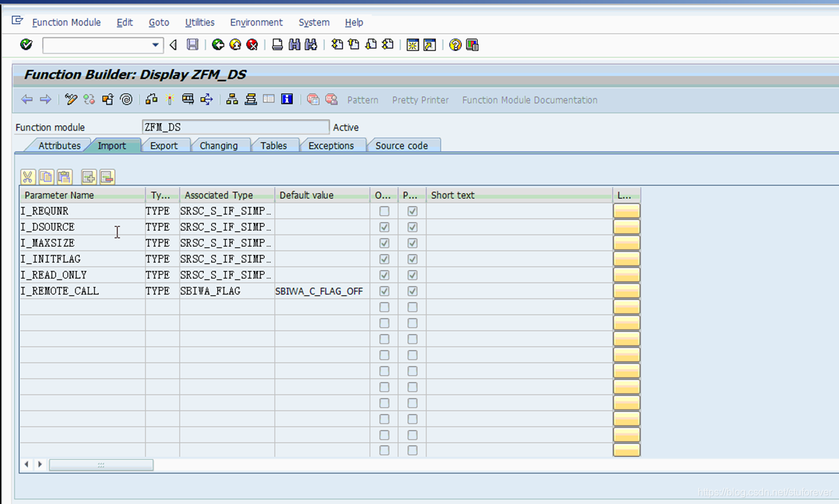Click the Generate Shortcut icon

tap(430, 44)
